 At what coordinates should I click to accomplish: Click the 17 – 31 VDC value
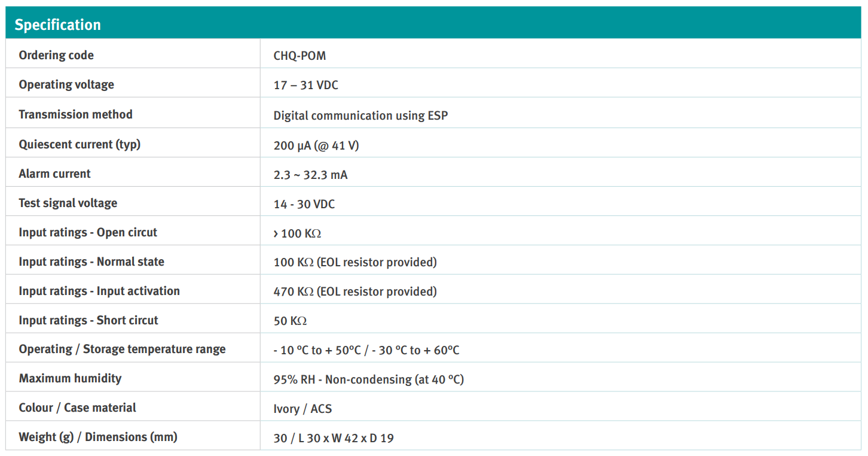[x=305, y=85]
